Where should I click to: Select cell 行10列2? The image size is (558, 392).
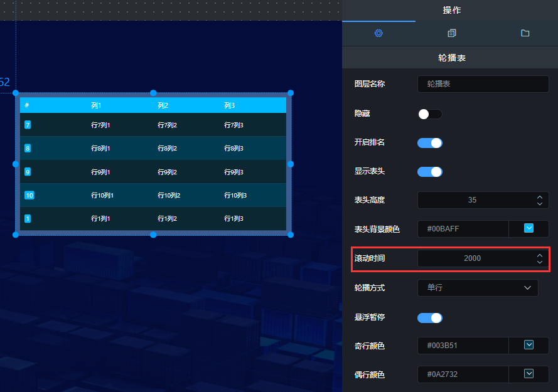169,195
